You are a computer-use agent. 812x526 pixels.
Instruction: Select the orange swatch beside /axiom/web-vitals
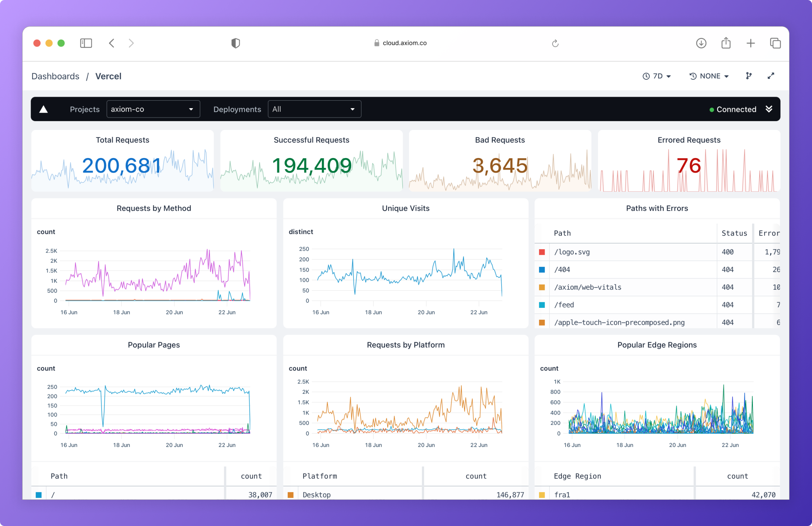coord(542,287)
